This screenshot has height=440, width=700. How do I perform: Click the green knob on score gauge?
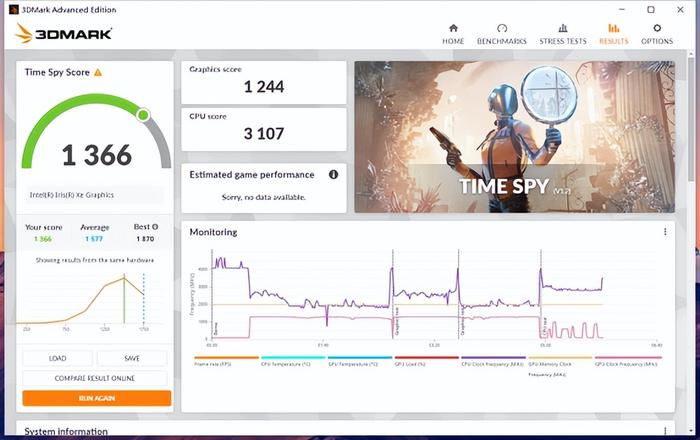point(143,115)
